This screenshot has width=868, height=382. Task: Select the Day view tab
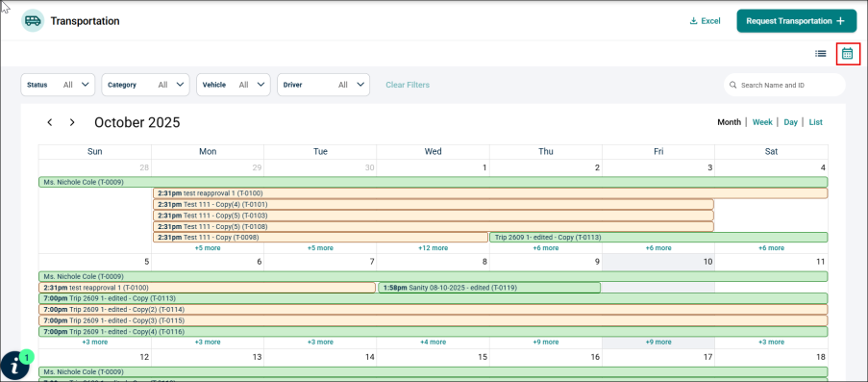coord(790,122)
